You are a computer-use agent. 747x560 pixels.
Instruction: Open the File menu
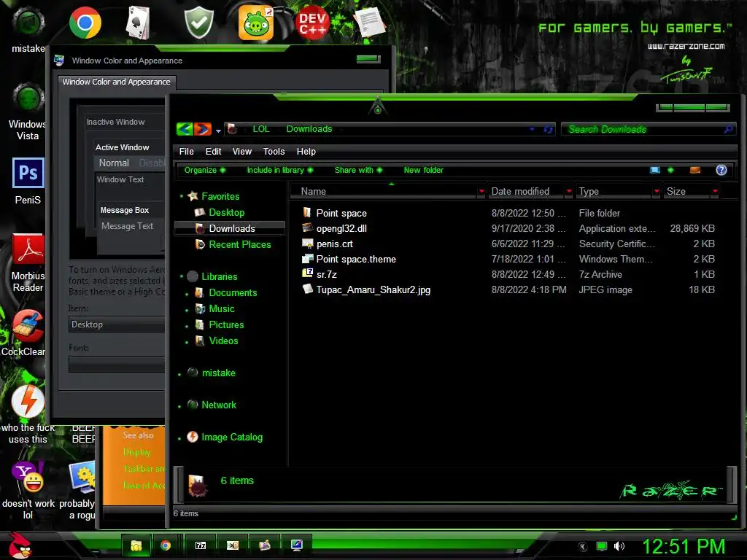pos(186,152)
